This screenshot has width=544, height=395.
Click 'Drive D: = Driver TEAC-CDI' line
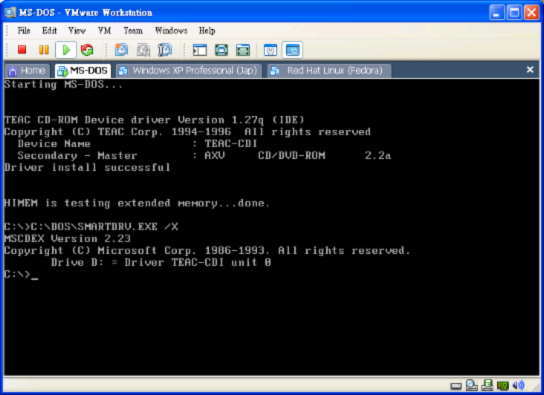point(161,262)
